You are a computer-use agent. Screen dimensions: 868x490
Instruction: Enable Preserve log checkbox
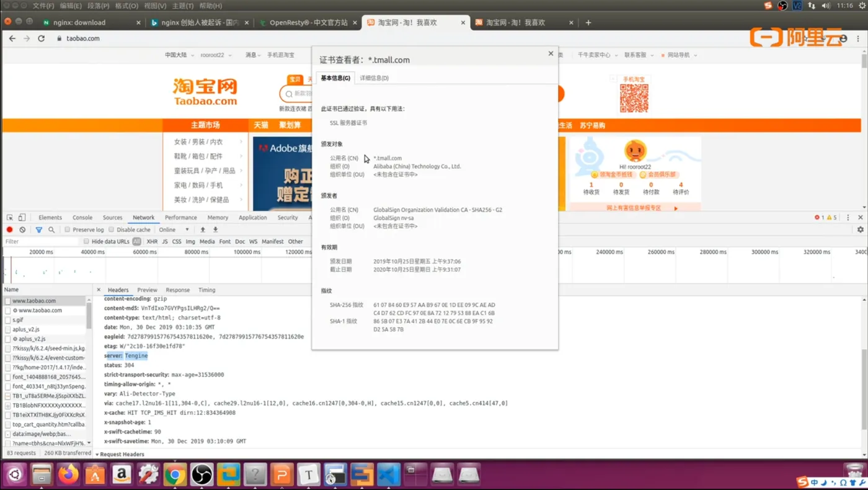[68, 229]
